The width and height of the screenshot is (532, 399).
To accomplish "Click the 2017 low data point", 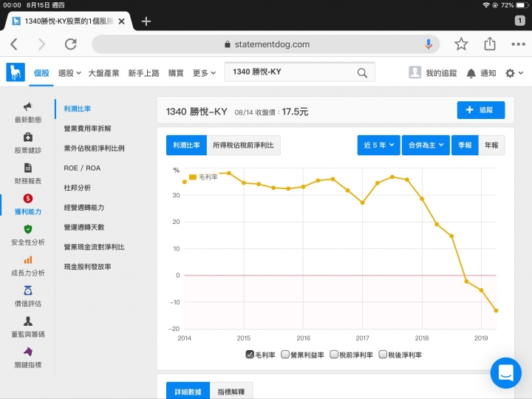I will coord(362,202).
